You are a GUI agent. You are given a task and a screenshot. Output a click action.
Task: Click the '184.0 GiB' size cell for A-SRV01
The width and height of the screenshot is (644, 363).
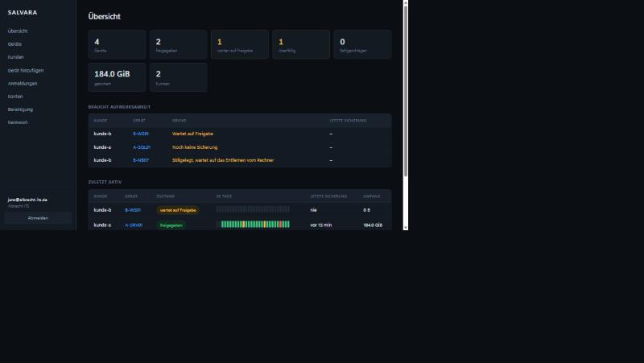pos(373,225)
